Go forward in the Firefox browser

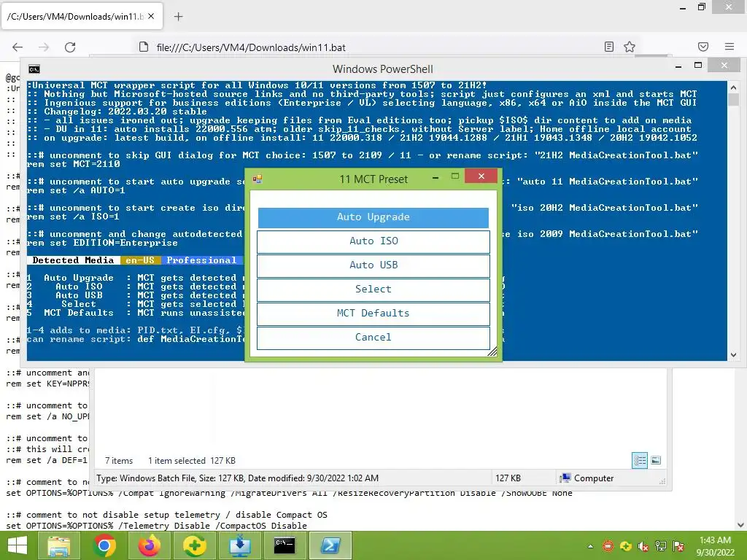tap(44, 47)
